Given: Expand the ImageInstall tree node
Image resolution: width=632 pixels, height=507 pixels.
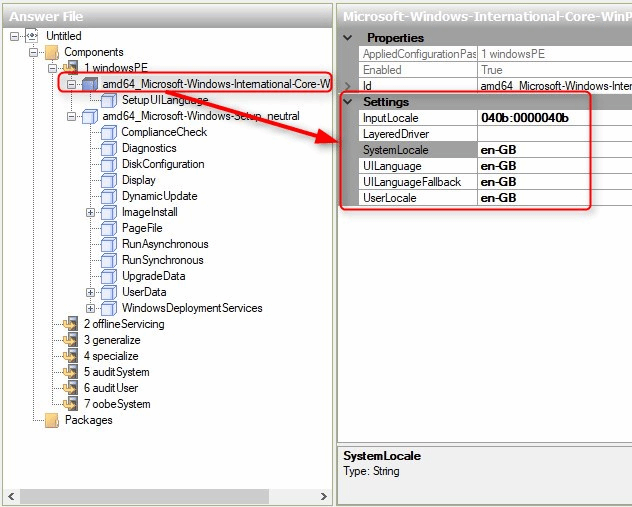Looking at the screenshot, I should (90, 212).
